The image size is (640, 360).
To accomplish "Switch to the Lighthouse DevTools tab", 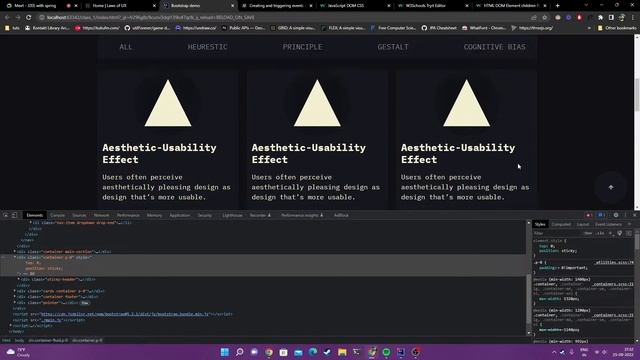I will pyautogui.click(x=232, y=215).
